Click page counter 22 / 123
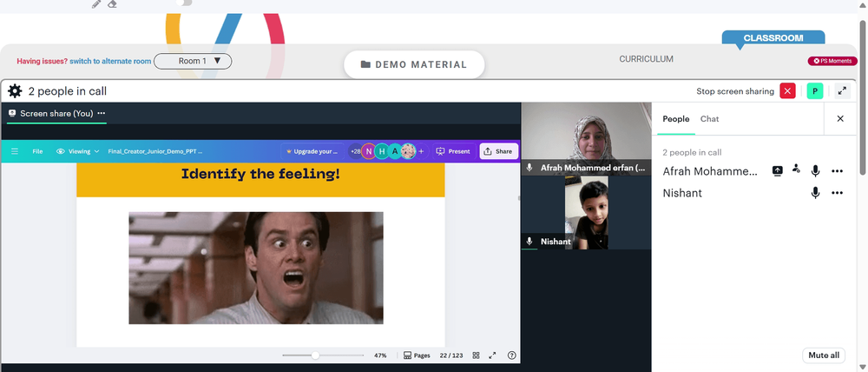 click(451, 355)
